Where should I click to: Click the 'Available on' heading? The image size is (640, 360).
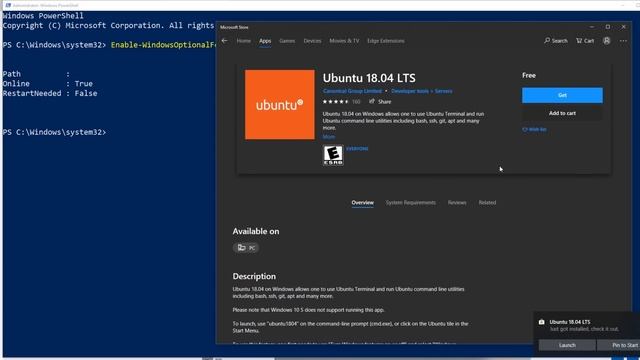[256, 231]
